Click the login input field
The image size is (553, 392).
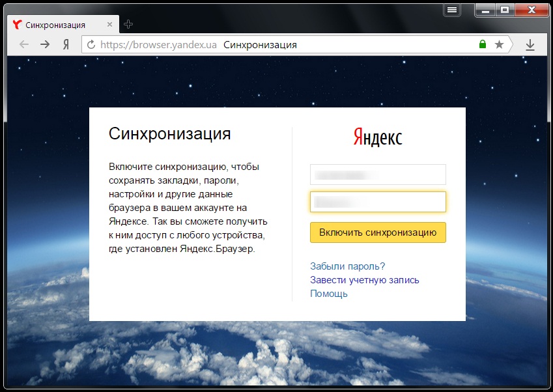click(378, 175)
